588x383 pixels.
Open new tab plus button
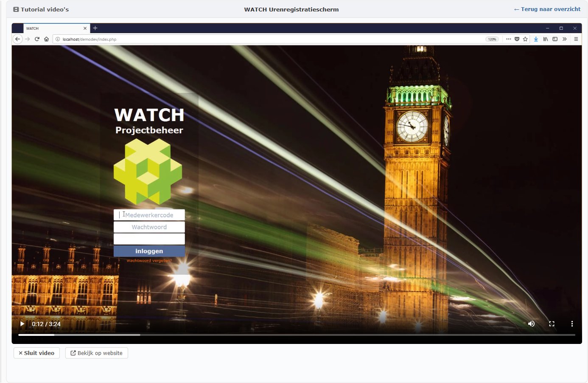click(95, 28)
